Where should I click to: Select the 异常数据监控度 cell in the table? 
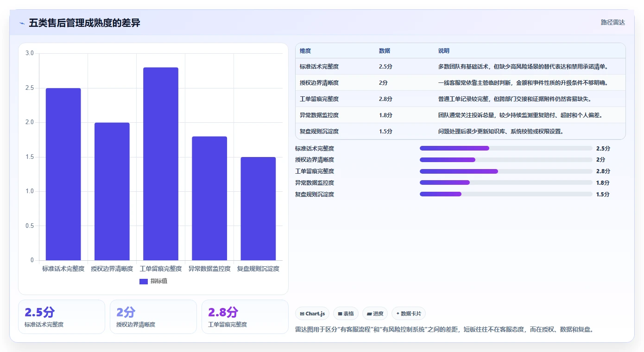click(x=319, y=115)
